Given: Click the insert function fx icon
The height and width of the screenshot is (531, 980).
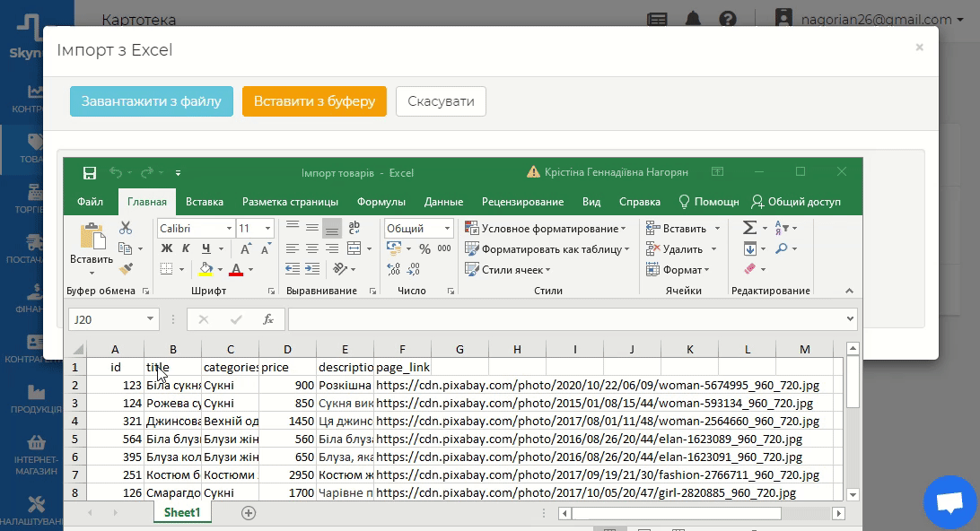Looking at the screenshot, I should pos(268,319).
